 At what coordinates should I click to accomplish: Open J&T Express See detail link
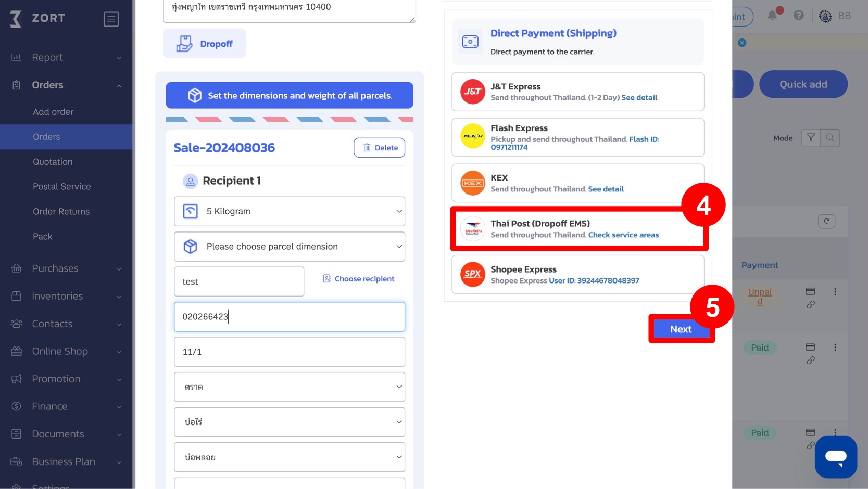639,97
